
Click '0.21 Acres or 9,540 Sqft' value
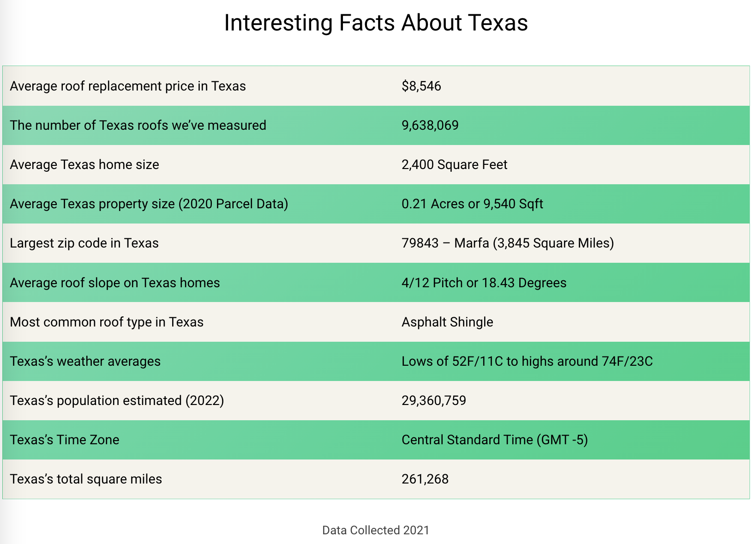point(472,204)
